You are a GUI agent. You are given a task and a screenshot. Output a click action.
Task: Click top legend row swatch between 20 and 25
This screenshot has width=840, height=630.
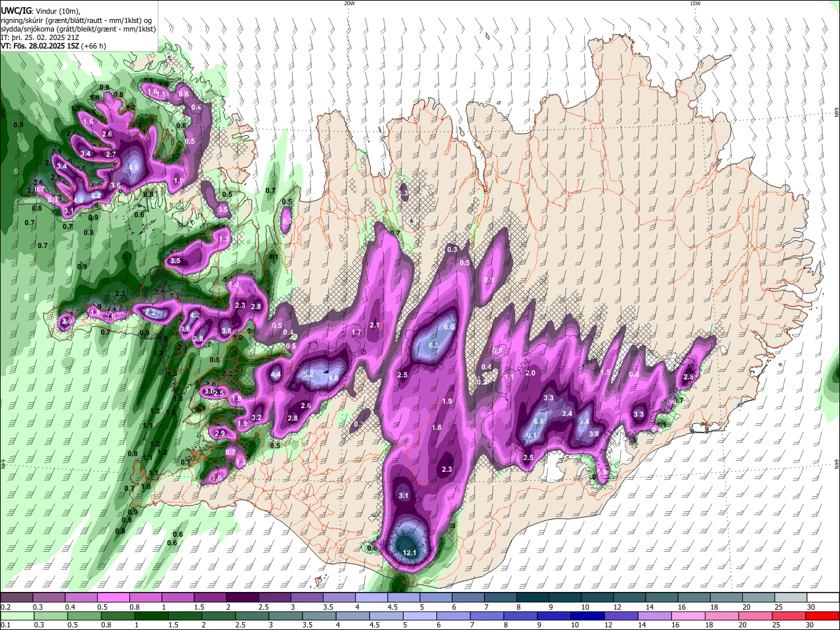click(757, 597)
